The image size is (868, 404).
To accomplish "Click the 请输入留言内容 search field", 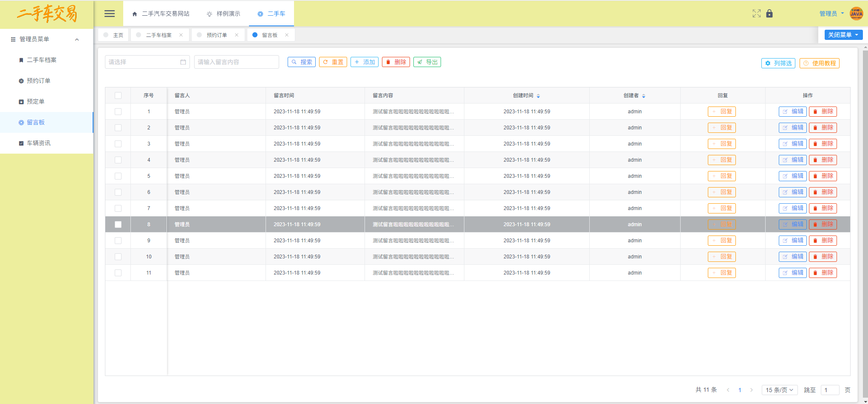I will pos(236,62).
